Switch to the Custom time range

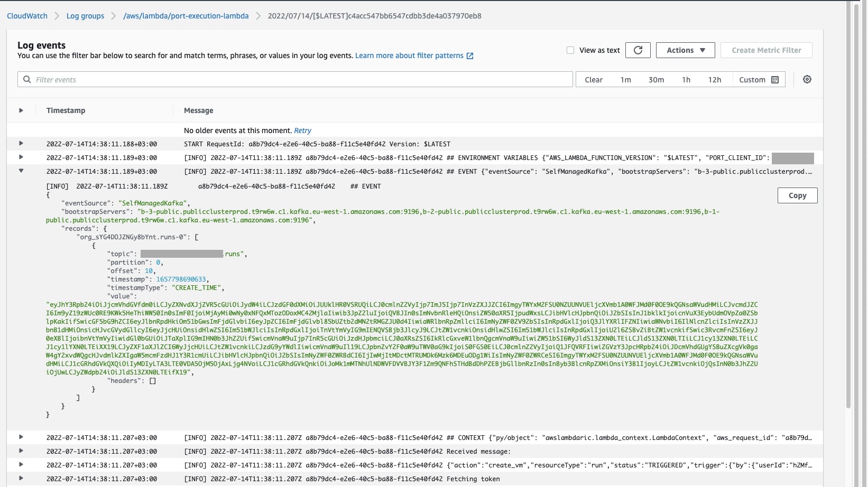coord(753,80)
